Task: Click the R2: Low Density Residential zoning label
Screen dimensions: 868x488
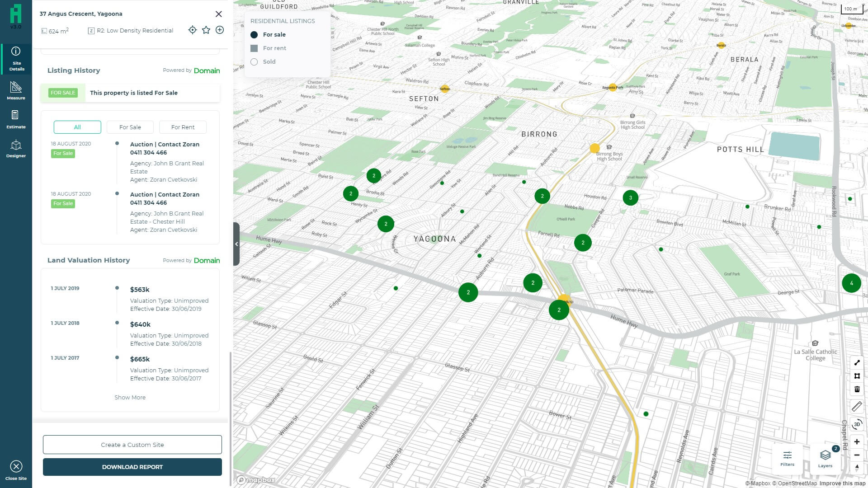Action: pos(131,31)
